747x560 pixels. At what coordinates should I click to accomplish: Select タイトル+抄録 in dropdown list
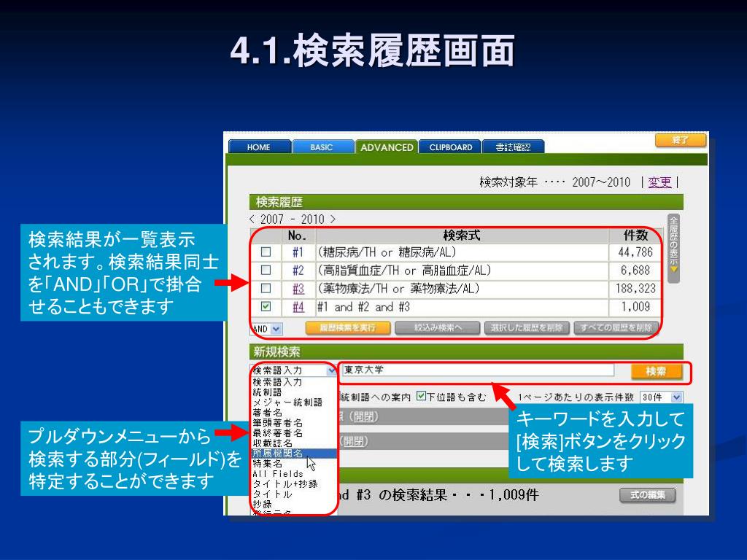click(285, 484)
